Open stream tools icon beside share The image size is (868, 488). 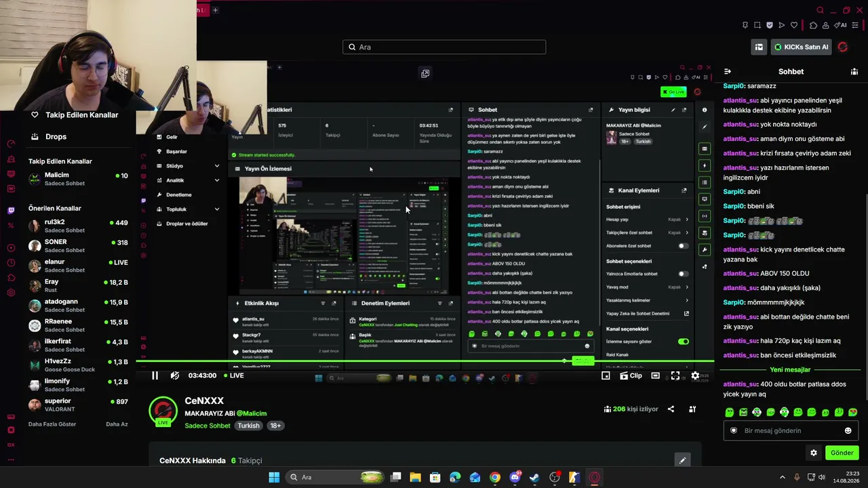(x=692, y=409)
